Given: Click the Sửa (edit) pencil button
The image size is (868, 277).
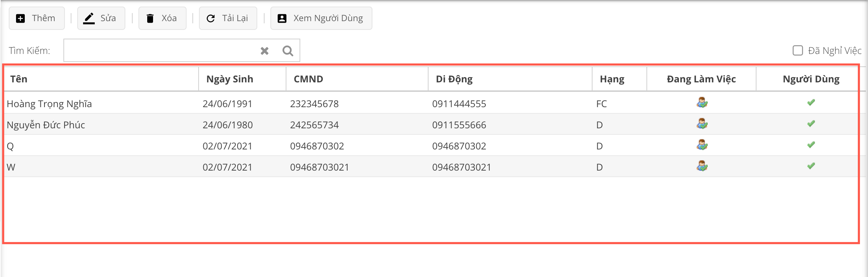Looking at the screenshot, I should (101, 18).
